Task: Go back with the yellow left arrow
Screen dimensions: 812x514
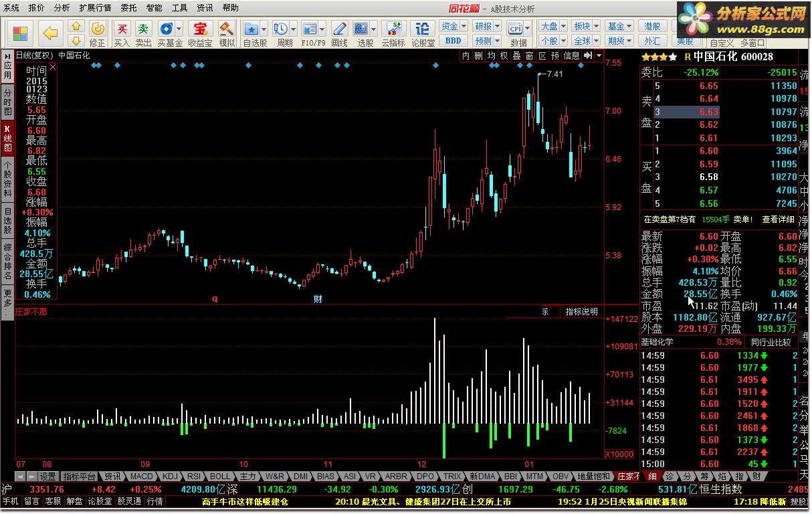Action: 50,32
